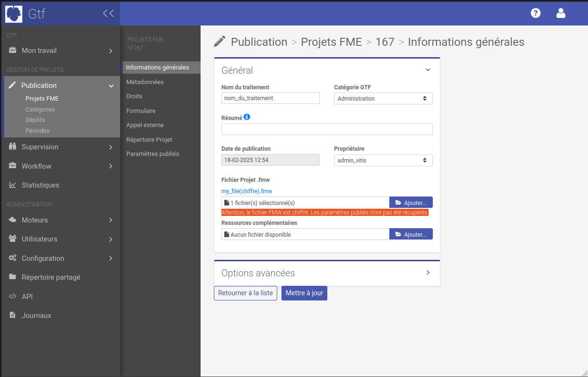Screen dimensions: 588x377
Task: Click Ajouter button for Fichier Projet
Action: point(411,203)
